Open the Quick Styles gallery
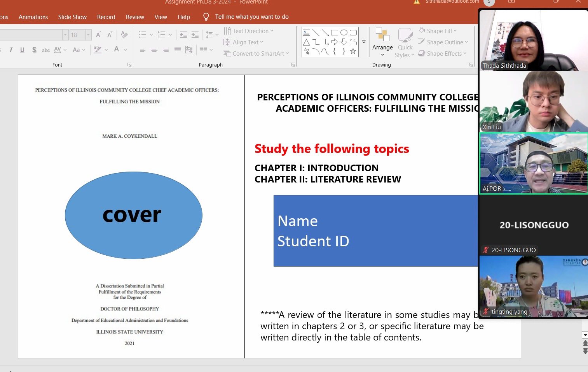 click(x=405, y=42)
